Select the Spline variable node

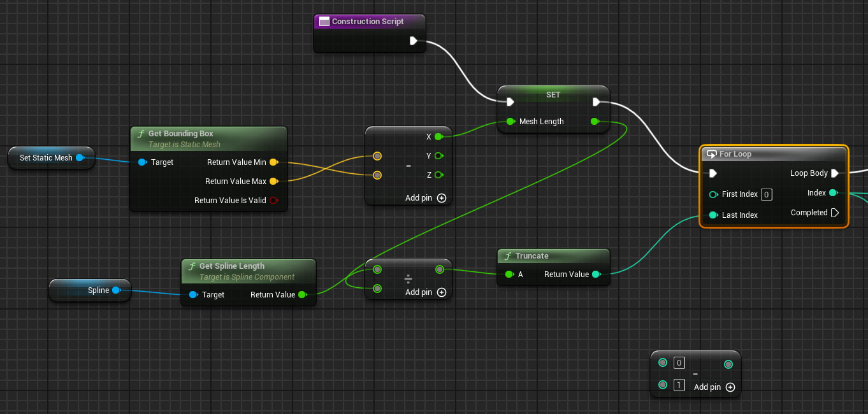click(90, 290)
